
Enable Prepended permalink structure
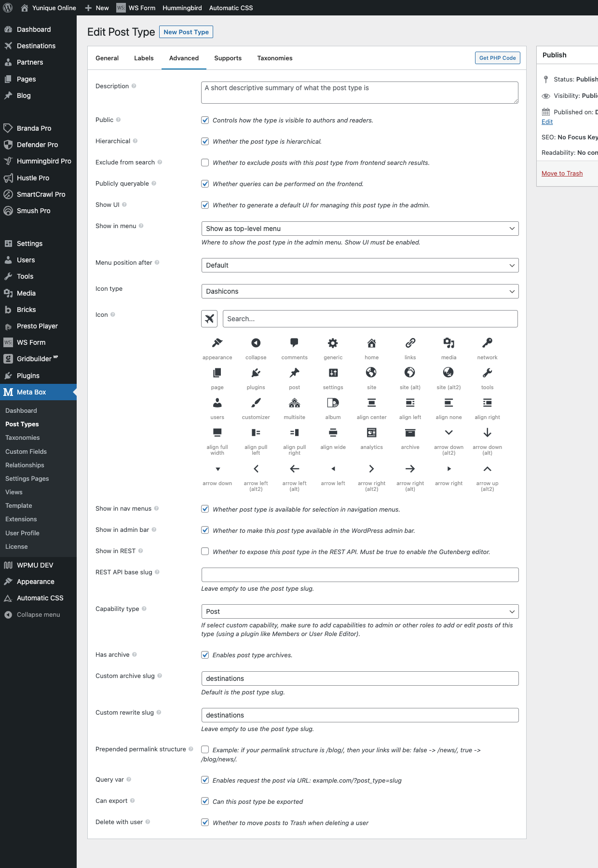pos(205,749)
